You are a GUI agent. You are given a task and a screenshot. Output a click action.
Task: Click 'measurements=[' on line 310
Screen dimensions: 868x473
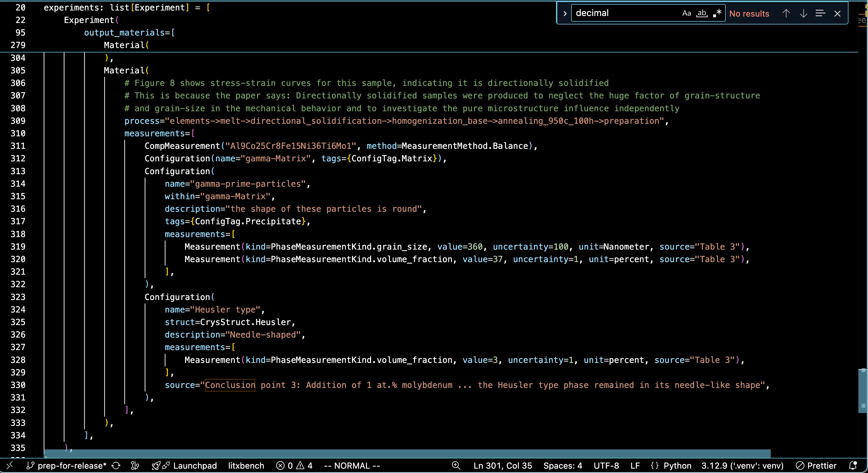pos(160,133)
